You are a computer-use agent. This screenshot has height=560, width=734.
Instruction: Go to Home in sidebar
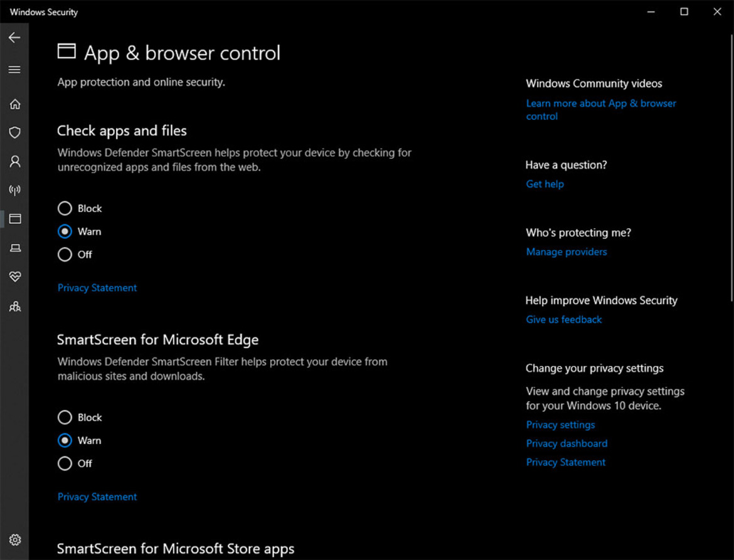point(15,104)
